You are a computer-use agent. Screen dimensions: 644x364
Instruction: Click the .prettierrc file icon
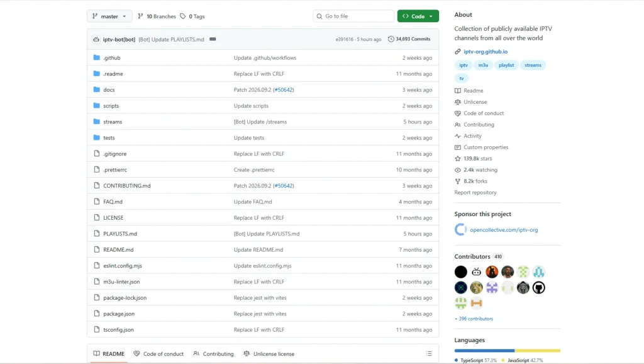click(96, 169)
